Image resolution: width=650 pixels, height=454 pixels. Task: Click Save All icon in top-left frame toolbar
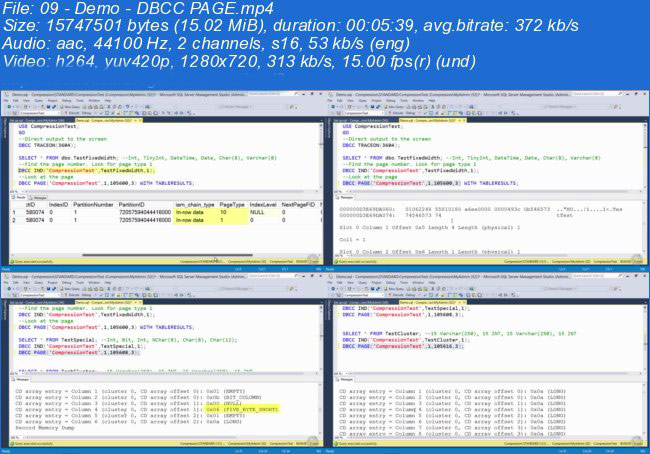(54, 107)
